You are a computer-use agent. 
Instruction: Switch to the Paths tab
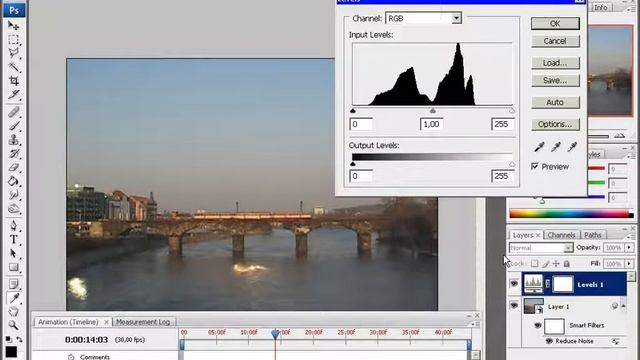(593, 235)
